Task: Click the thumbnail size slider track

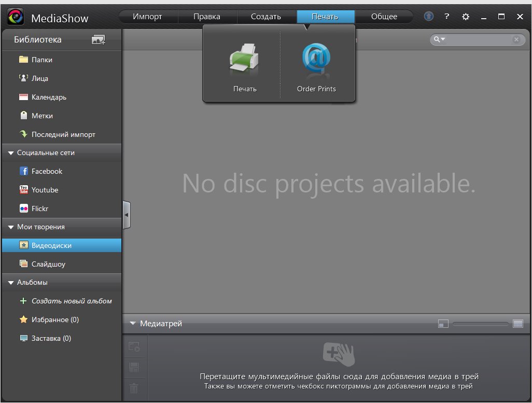Action: [480, 324]
